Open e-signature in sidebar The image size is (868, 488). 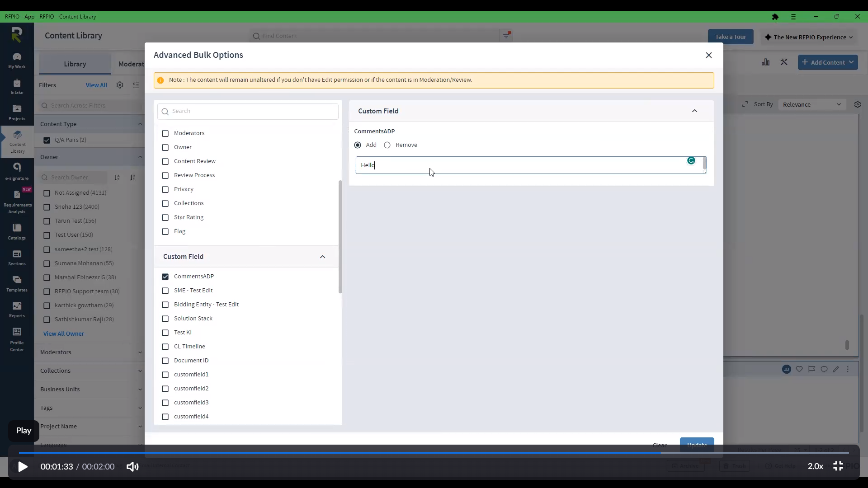[17, 171]
